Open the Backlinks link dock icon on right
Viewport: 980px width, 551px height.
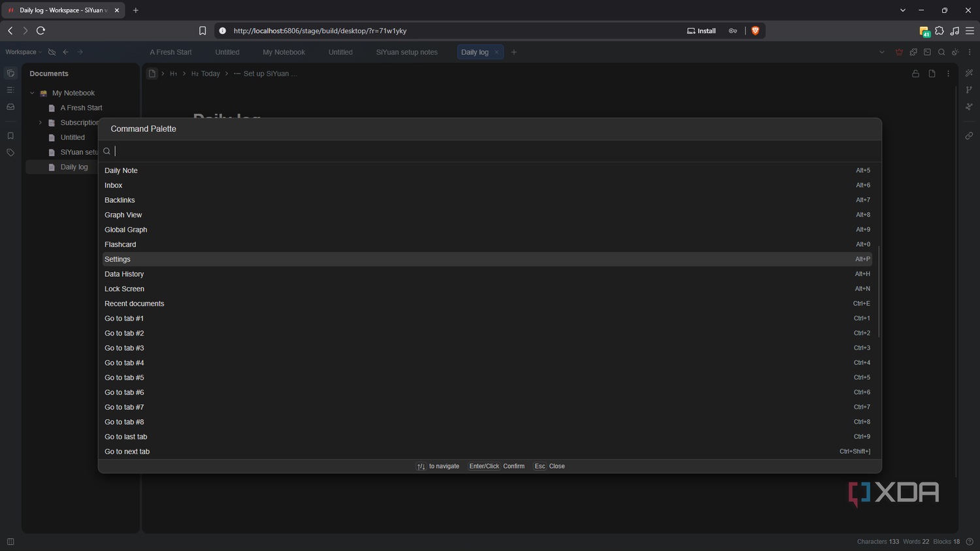(x=969, y=136)
